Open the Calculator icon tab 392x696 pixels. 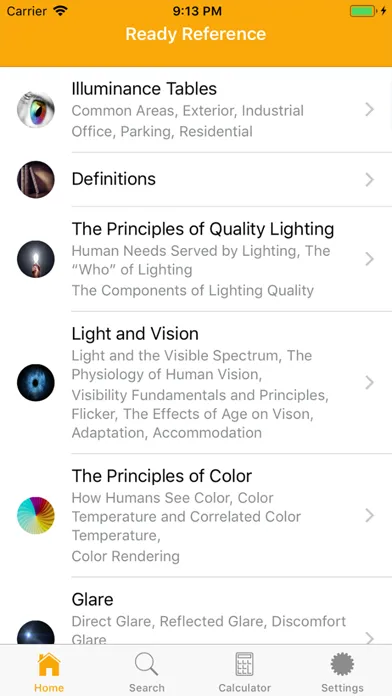tap(244, 664)
